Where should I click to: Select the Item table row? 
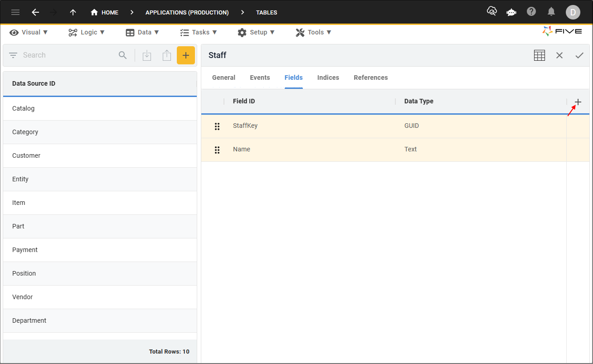click(x=100, y=203)
